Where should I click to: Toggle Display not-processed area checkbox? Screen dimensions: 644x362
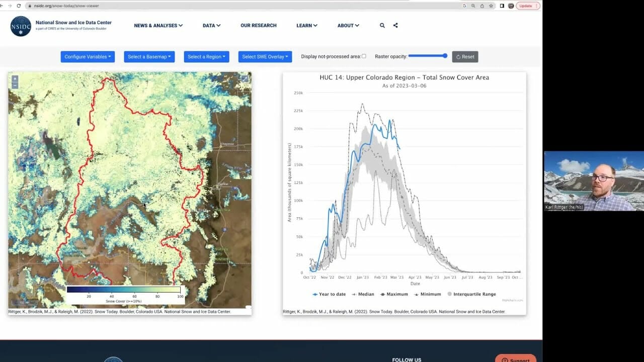(364, 56)
